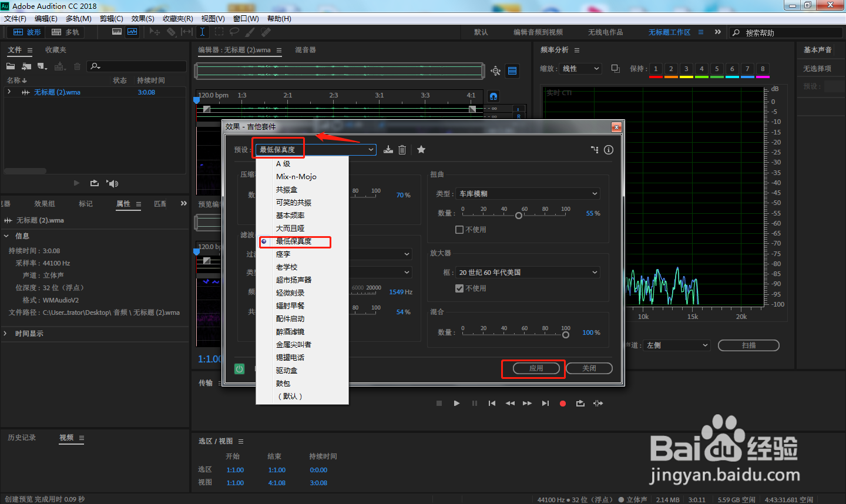This screenshot has height=504, width=846.
Task: Show more workspaces chevron
Action: [x=718, y=32]
